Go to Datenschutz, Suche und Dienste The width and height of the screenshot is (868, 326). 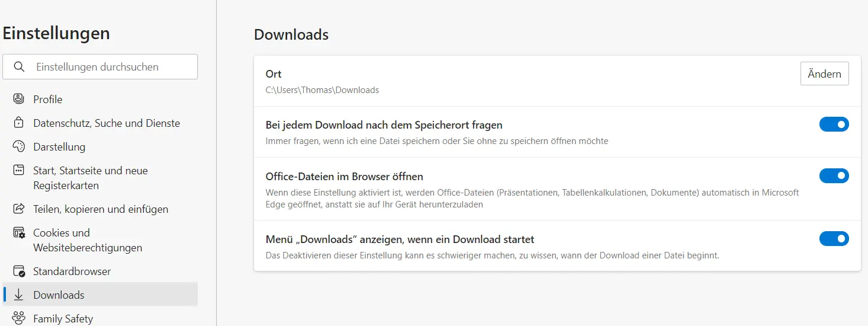(x=107, y=123)
